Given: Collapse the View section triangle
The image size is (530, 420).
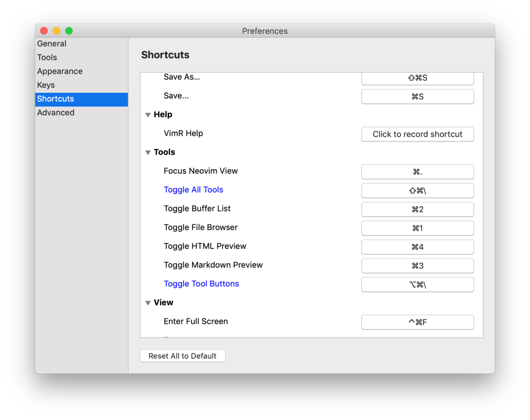Looking at the screenshot, I should pos(148,303).
